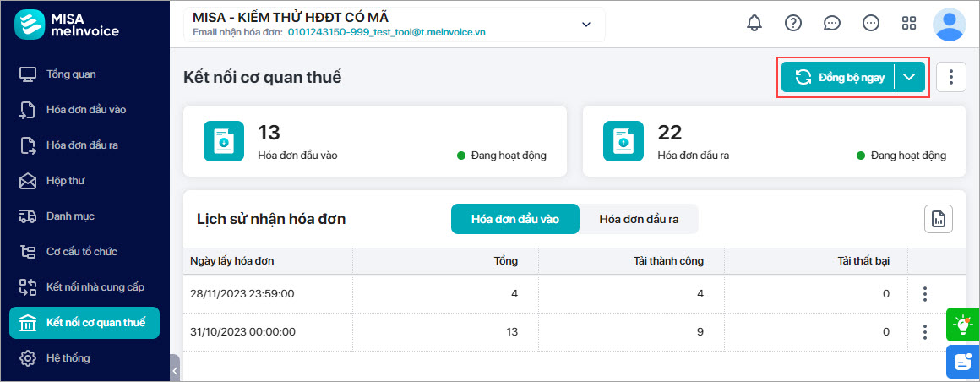The image size is (980, 382).
Task: Open the help question mark icon
Action: point(793,24)
